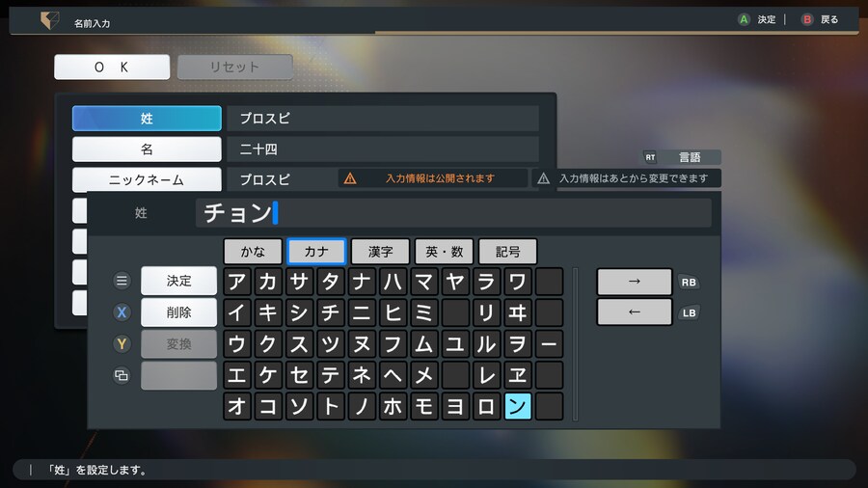The image size is (868, 488).
Task: Select the マ katakana key
Action: pos(424,282)
